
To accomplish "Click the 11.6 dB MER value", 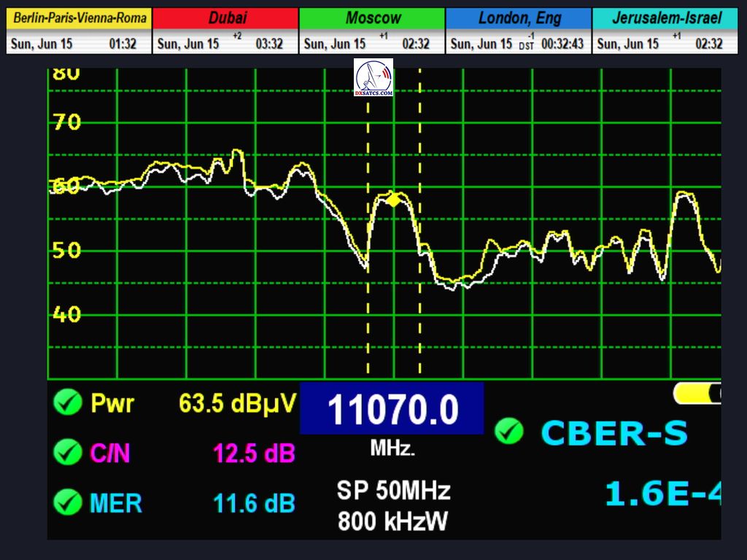I will tap(254, 502).
